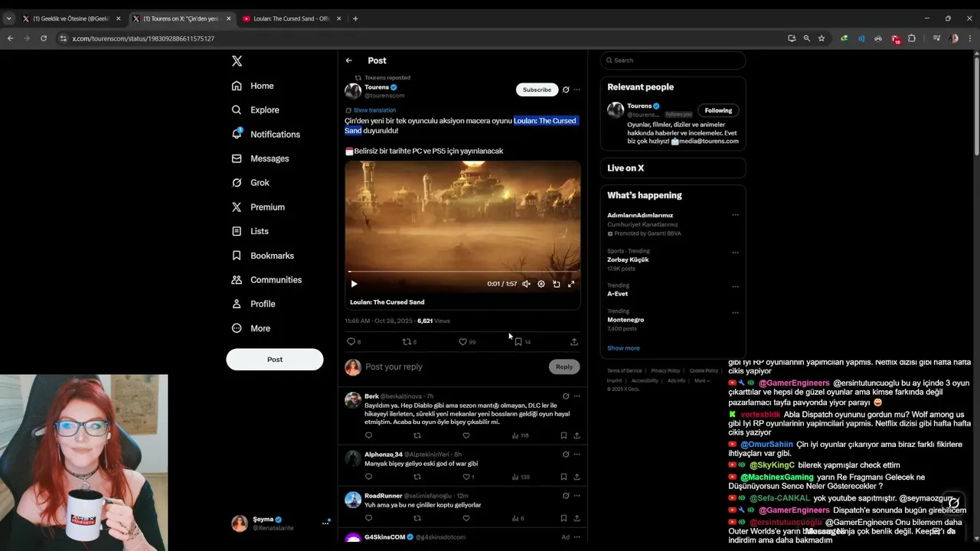Click the Following button for Tourens

pos(718,110)
